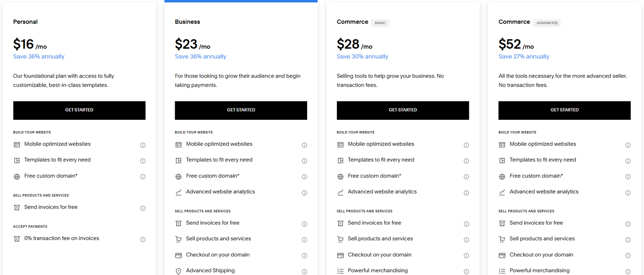
Task: Select Get Started under Commerce Advanced
Action: (x=565, y=110)
